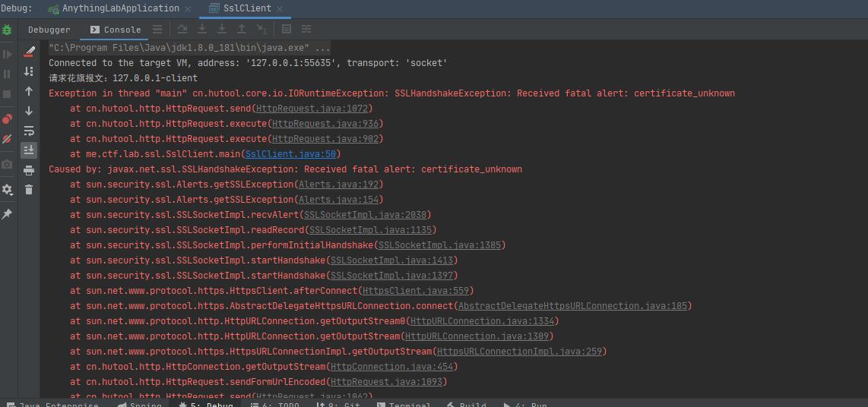Viewport: 868px width, 407px height.
Task: Jump up the stack trace arrow
Action: (29, 91)
